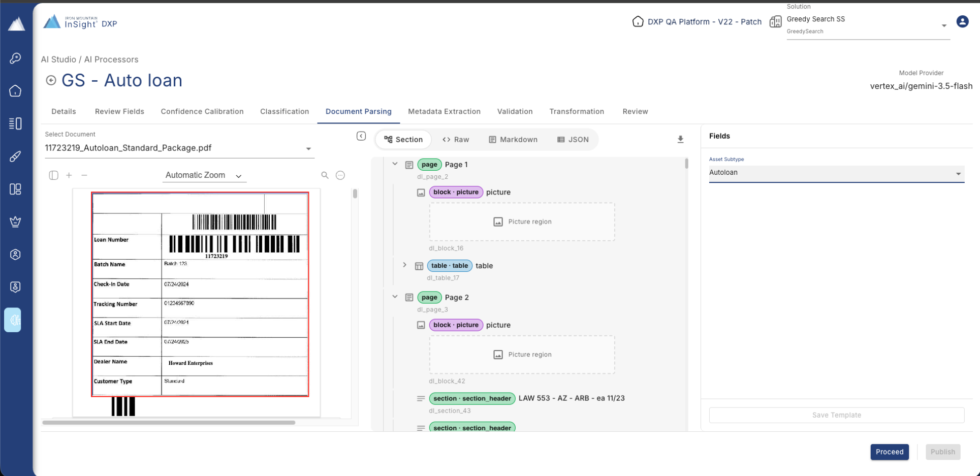980x476 pixels.
Task: Click the Save Template button
Action: point(836,415)
